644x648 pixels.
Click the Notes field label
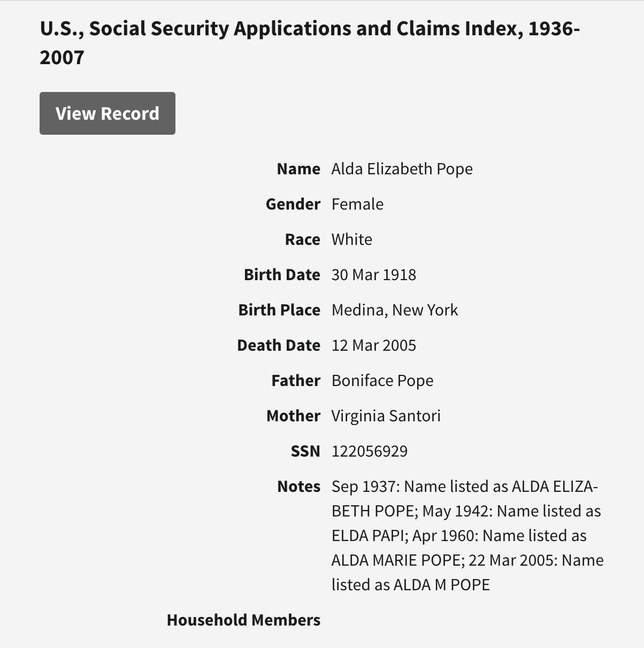(298, 487)
